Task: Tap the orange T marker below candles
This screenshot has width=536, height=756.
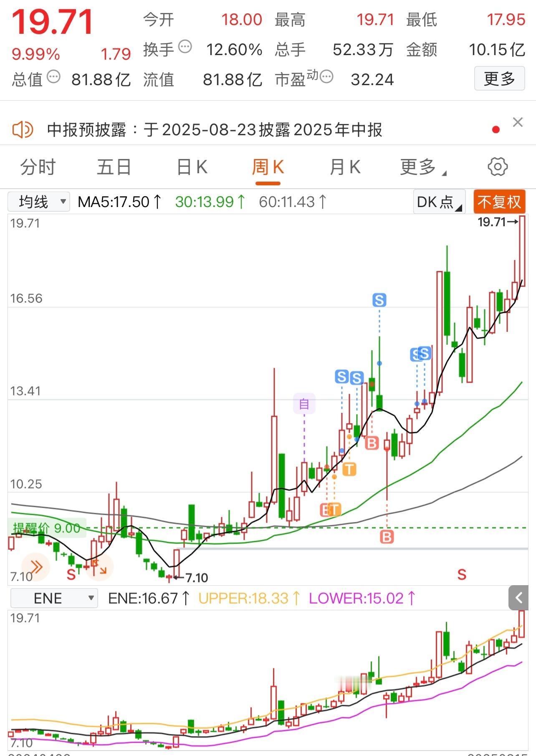Action: (x=349, y=469)
